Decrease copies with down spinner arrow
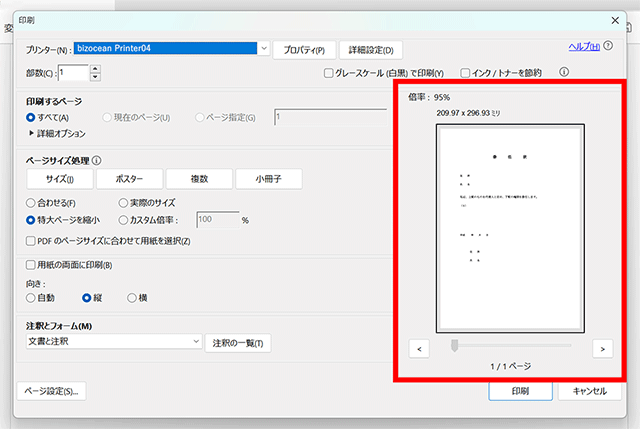 click(95, 77)
